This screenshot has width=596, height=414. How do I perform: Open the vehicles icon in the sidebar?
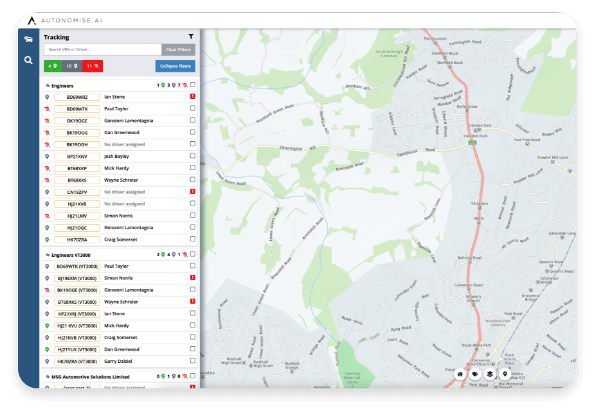click(x=28, y=39)
